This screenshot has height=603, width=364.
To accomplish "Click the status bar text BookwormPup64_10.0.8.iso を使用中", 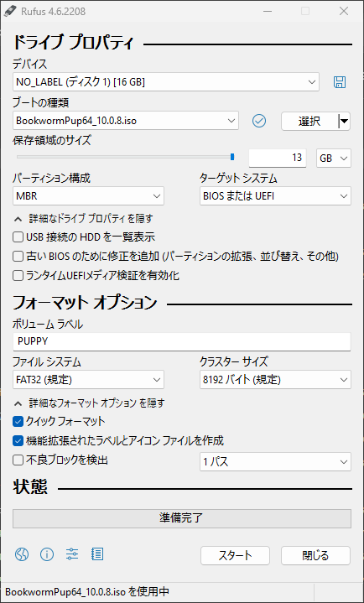I will (87, 592).
